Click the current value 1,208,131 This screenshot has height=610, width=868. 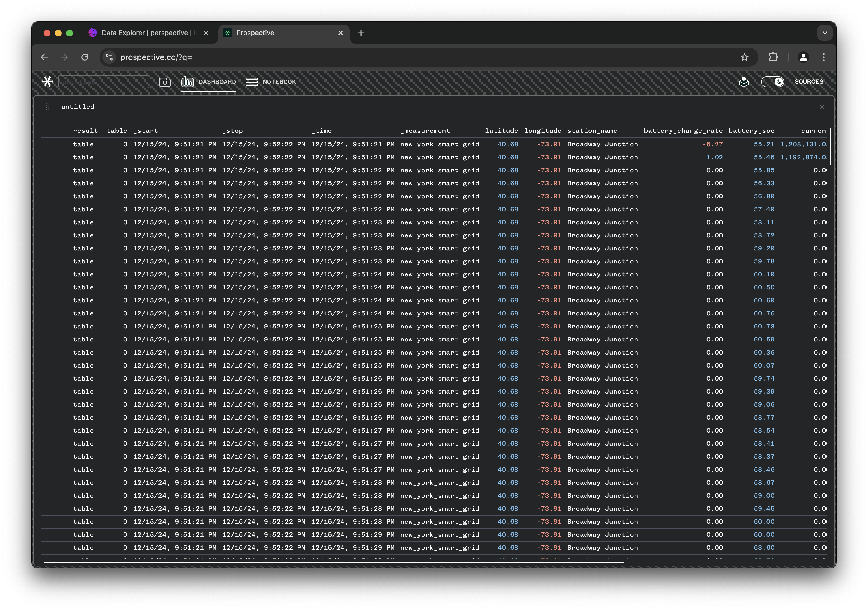coord(804,144)
